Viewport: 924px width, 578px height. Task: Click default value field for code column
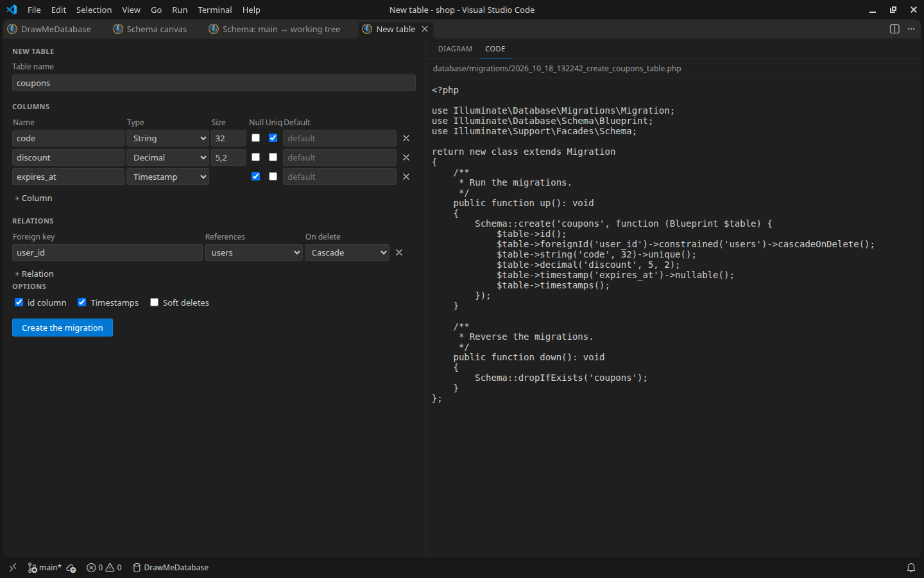[339, 139]
